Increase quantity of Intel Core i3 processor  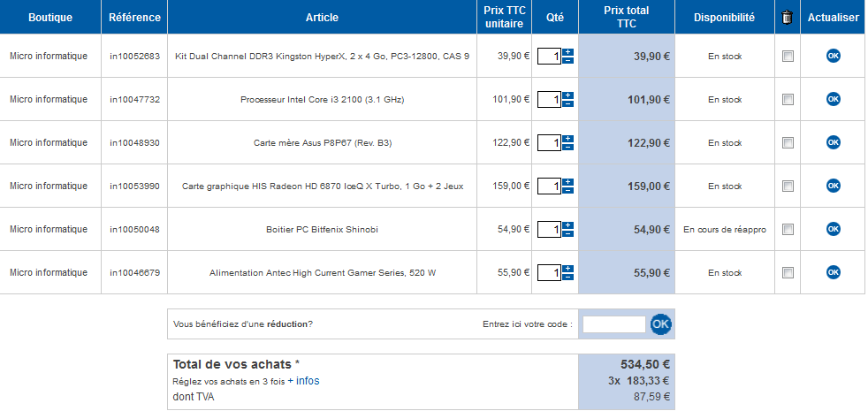click(567, 95)
